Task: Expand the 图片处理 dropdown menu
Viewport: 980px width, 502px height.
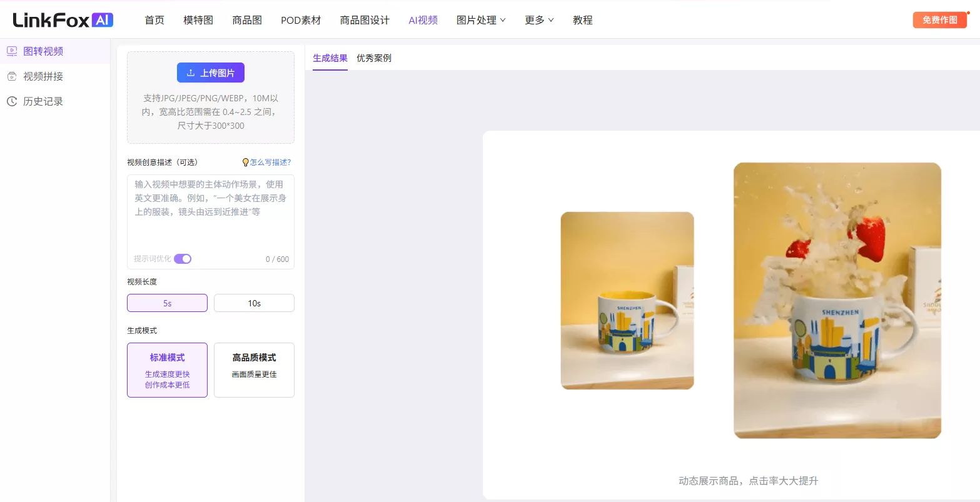Action: pyautogui.click(x=481, y=20)
